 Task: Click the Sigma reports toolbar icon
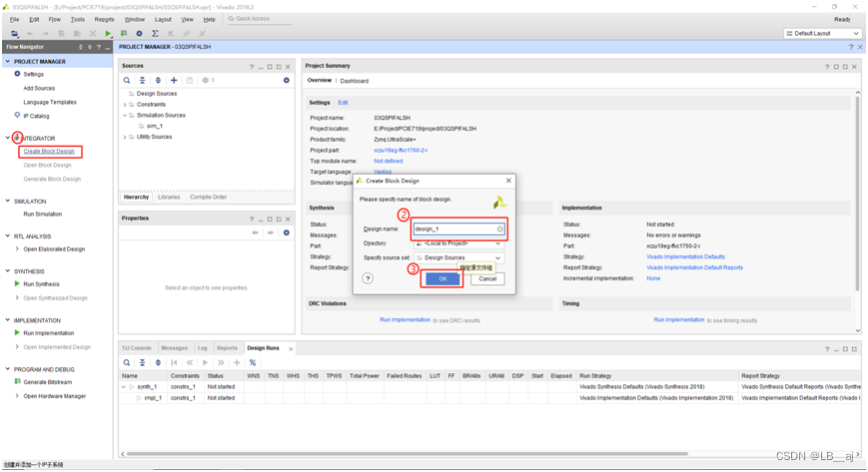click(x=155, y=34)
